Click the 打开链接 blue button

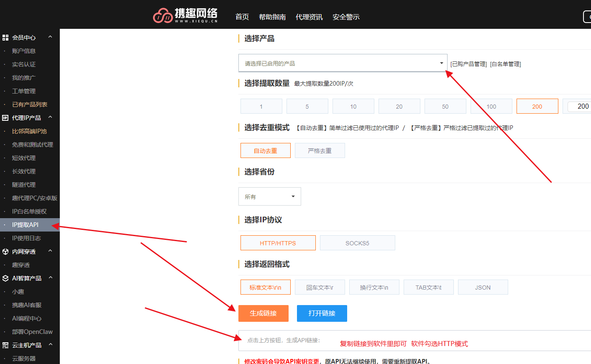(x=322, y=313)
